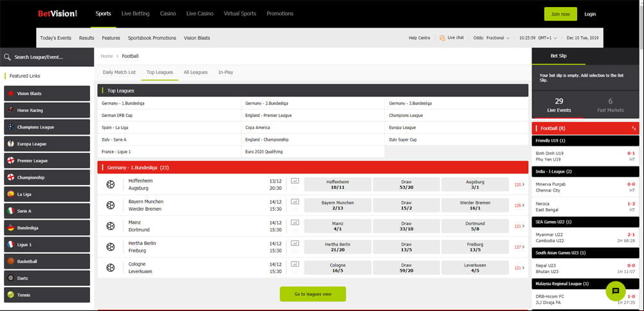Open Darts in sidebar
Image resolution: width=644 pixels, height=311 pixels.
pyautogui.click(x=47, y=278)
